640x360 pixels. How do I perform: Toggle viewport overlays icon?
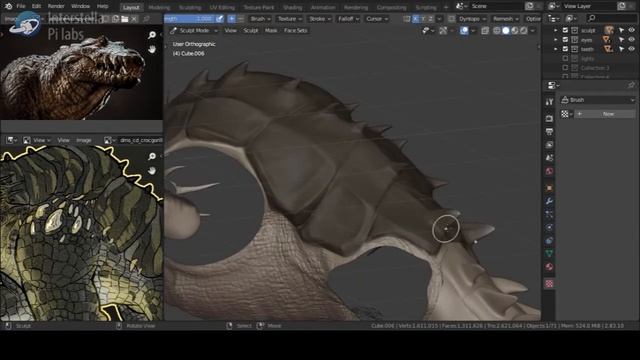[x=464, y=31]
